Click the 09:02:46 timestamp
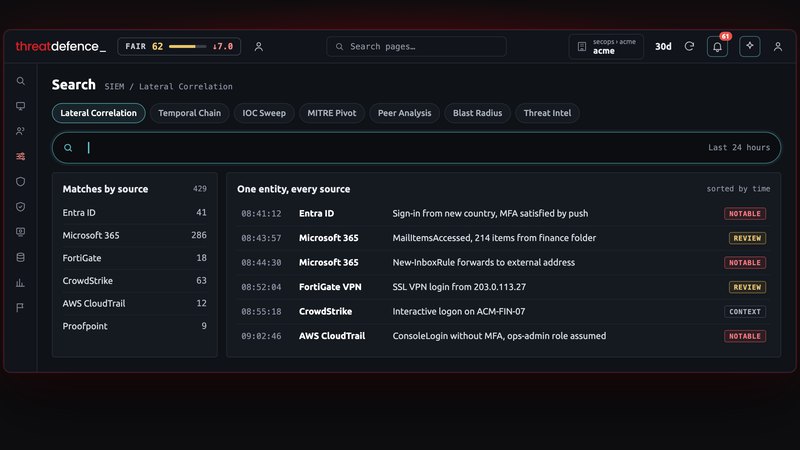Viewport: 800px width, 450px height. coord(261,336)
